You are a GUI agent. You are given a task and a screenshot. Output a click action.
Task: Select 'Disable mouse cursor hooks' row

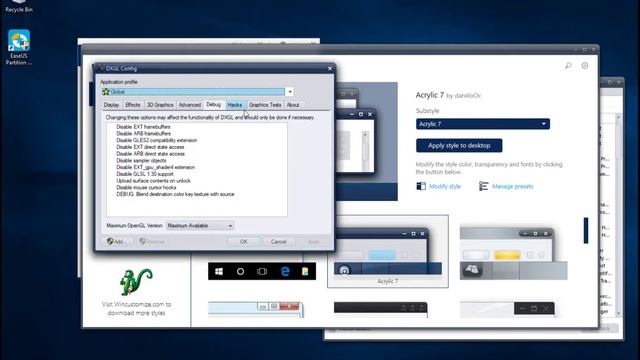146,188
